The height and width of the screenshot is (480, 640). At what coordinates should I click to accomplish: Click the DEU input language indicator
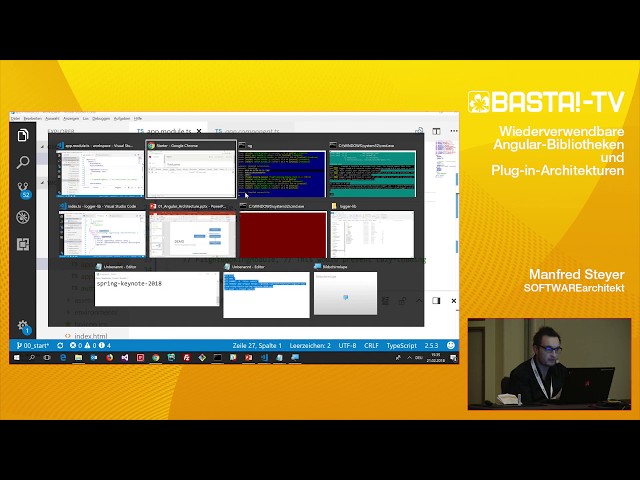(x=419, y=358)
